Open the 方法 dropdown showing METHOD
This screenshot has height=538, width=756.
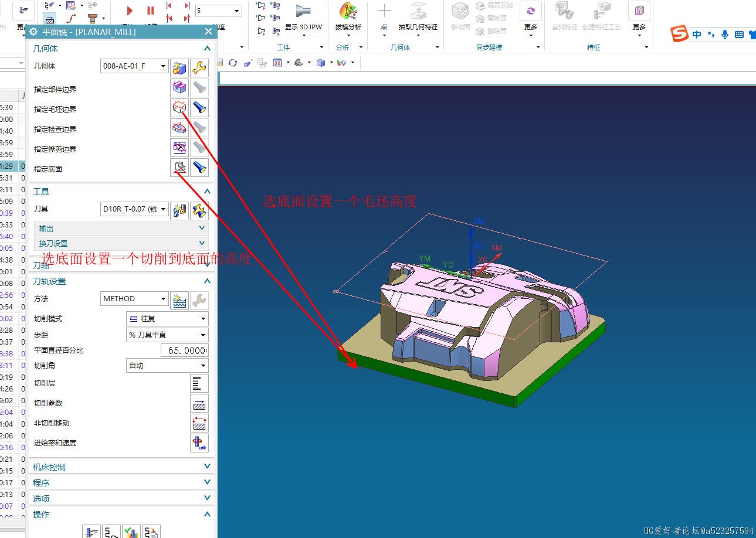click(134, 299)
